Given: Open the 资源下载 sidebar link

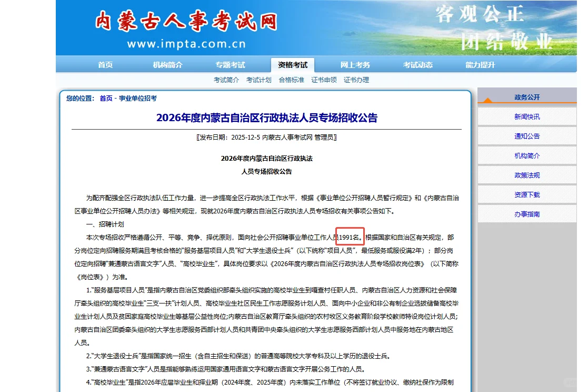Looking at the screenshot, I should [527, 194].
